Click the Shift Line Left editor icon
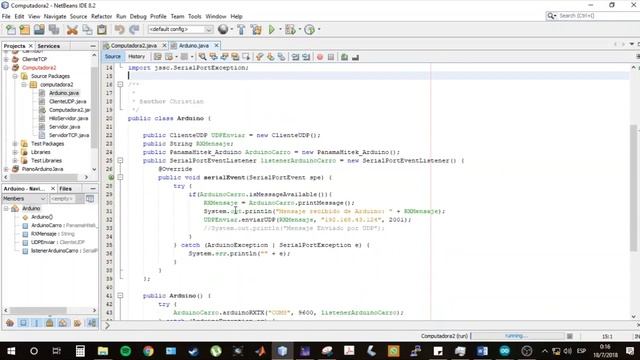The height and width of the screenshot is (360, 640). click(295, 57)
